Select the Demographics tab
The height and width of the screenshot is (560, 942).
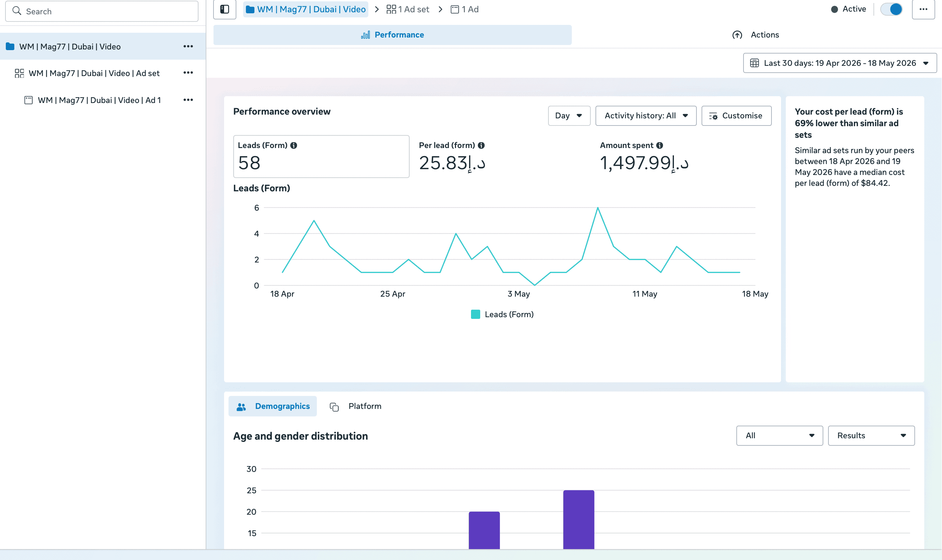pos(273,406)
